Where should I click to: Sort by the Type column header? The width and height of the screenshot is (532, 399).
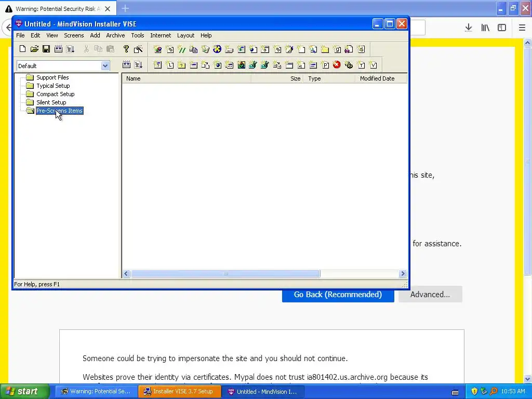(x=329, y=78)
